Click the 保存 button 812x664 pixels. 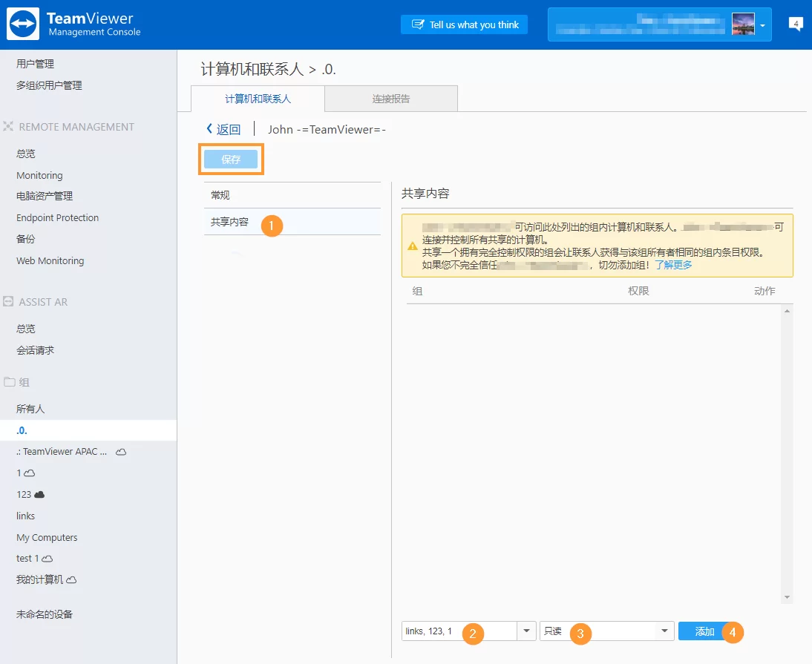[231, 159]
